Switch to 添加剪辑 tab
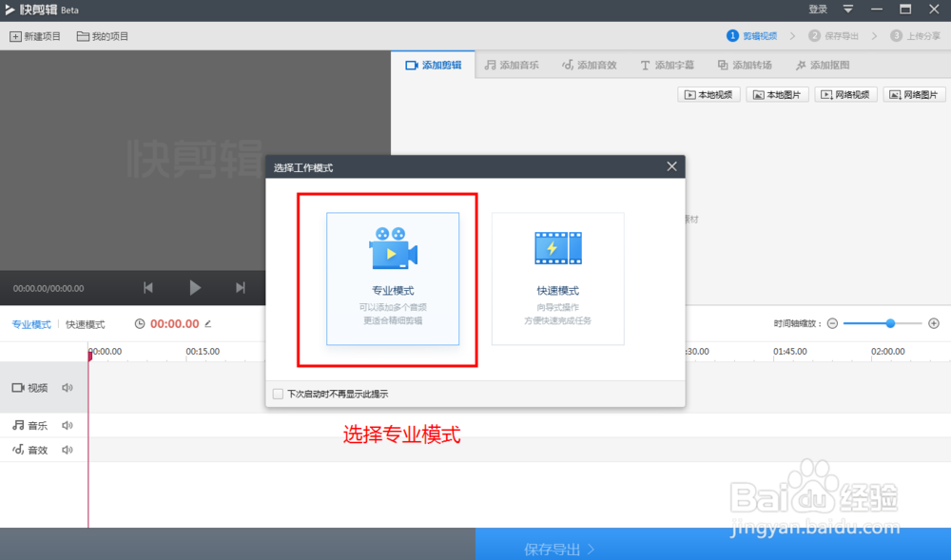Viewport: 951px width, 560px height. point(433,65)
